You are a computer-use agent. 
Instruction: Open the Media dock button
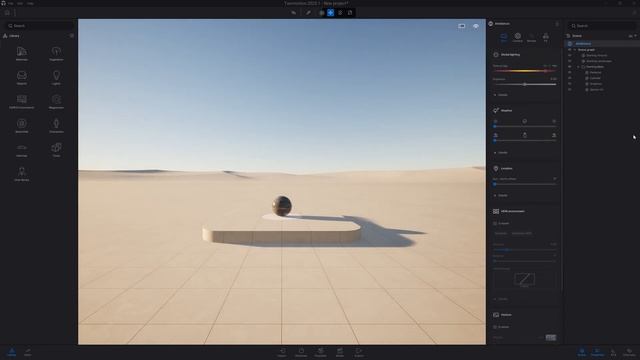[340, 352]
